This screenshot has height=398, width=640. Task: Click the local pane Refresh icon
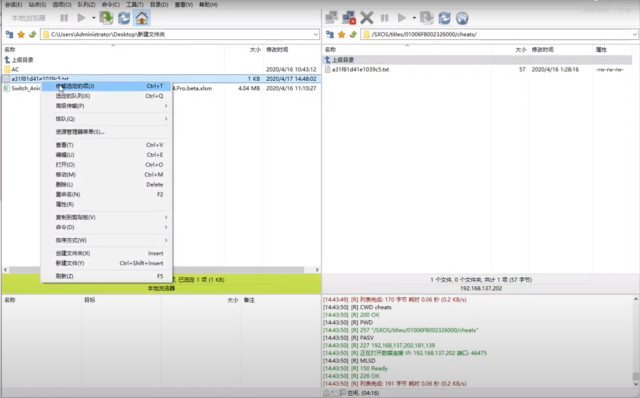(x=124, y=18)
